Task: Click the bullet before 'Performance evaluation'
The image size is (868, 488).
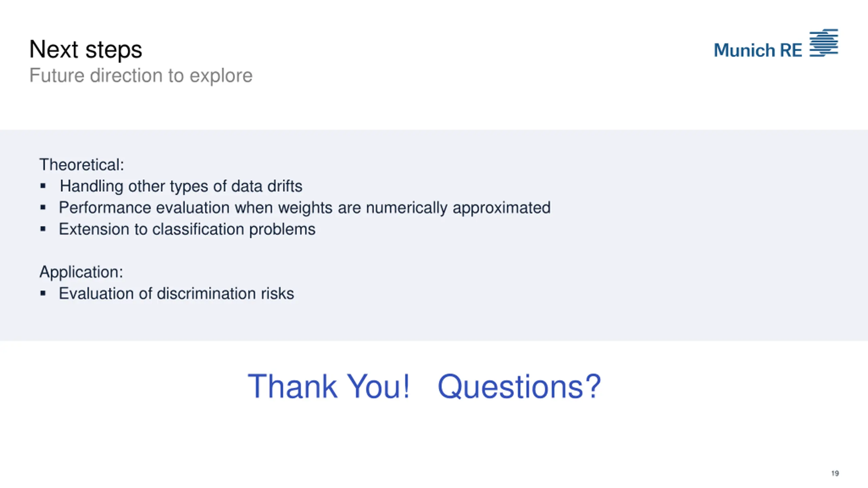Action: [43, 207]
